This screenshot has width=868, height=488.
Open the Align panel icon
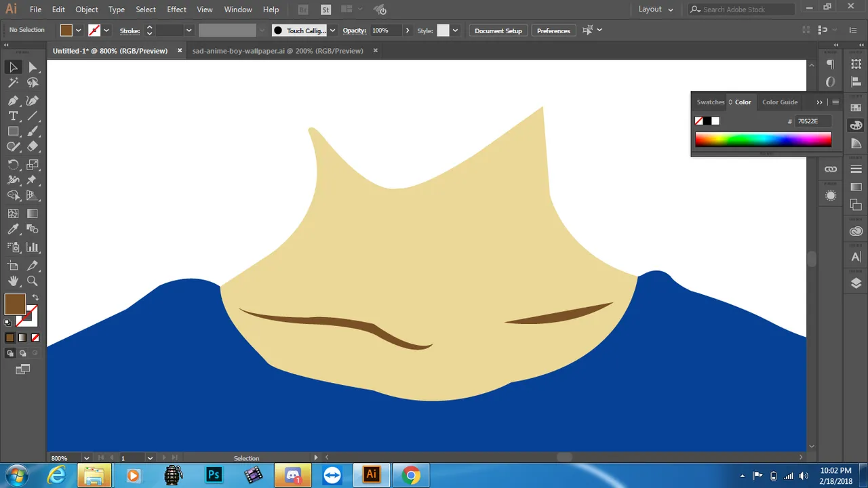tap(856, 81)
